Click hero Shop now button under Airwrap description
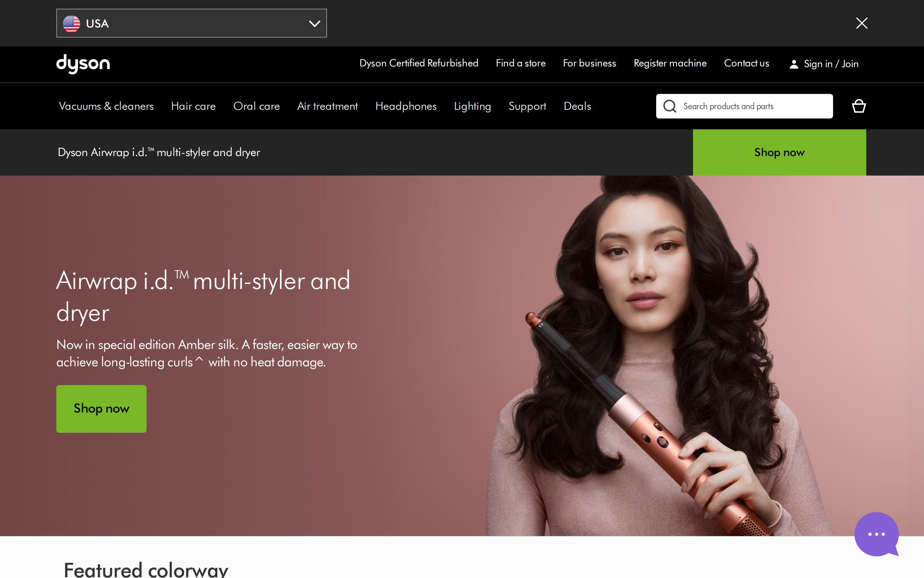Image resolution: width=924 pixels, height=578 pixels. coord(101,409)
